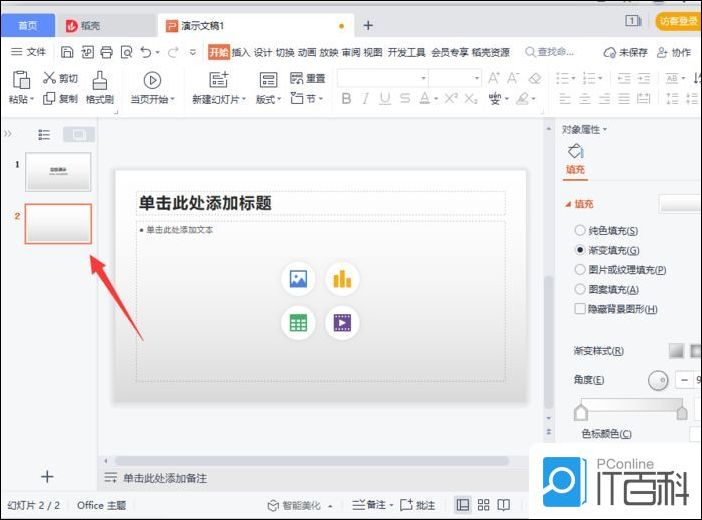
Task: Increase font size
Action: tap(494, 78)
